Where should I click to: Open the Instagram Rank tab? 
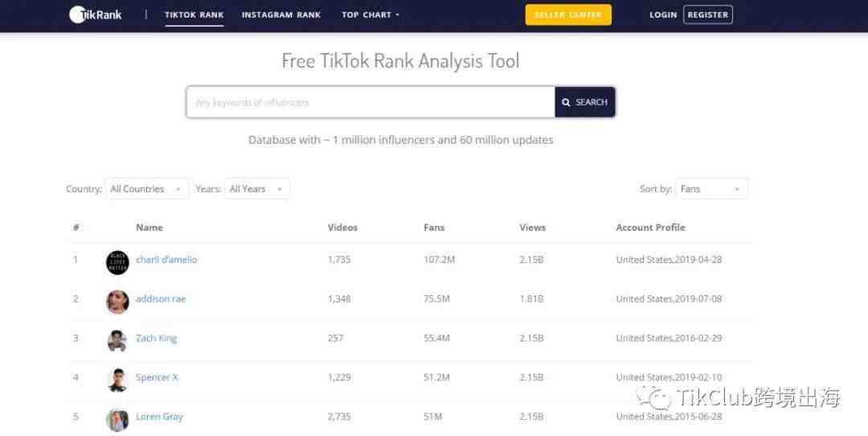pyautogui.click(x=281, y=15)
